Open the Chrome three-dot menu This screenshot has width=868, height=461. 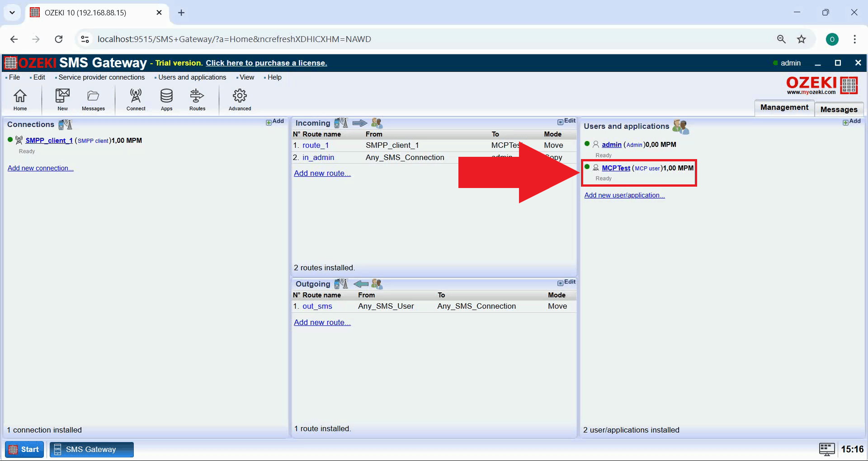[854, 39]
